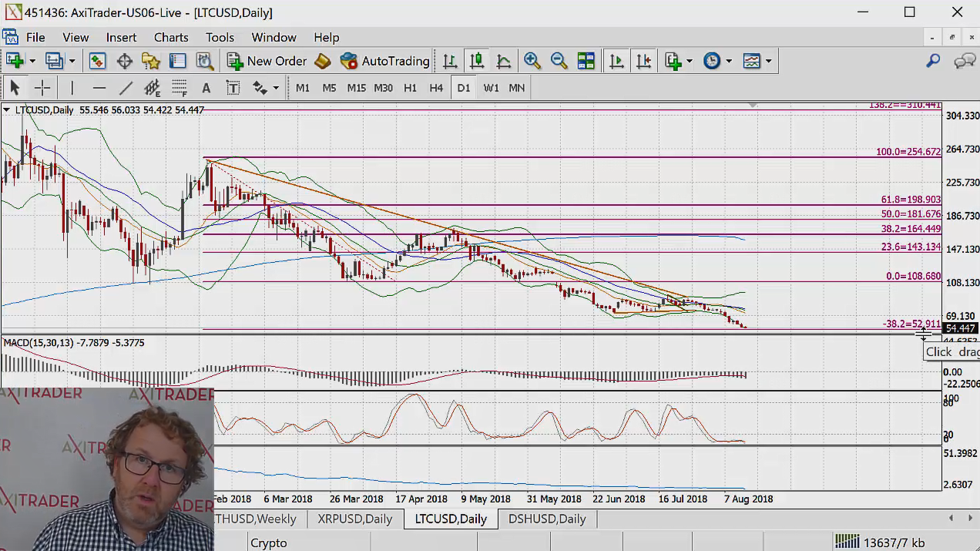The width and height of the screenshot is (980, 551).
Task: Switch timeframe to M1
Action: tap(303, 88)
